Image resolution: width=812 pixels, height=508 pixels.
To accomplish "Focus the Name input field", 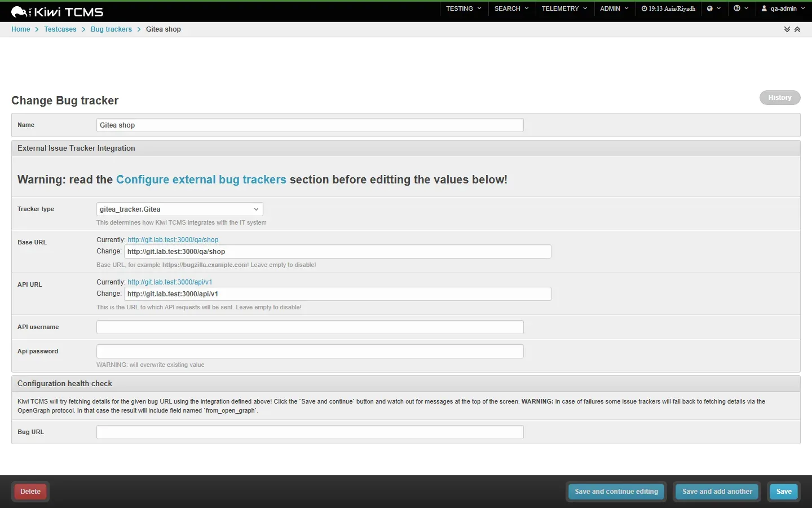I will pos(310,125).
